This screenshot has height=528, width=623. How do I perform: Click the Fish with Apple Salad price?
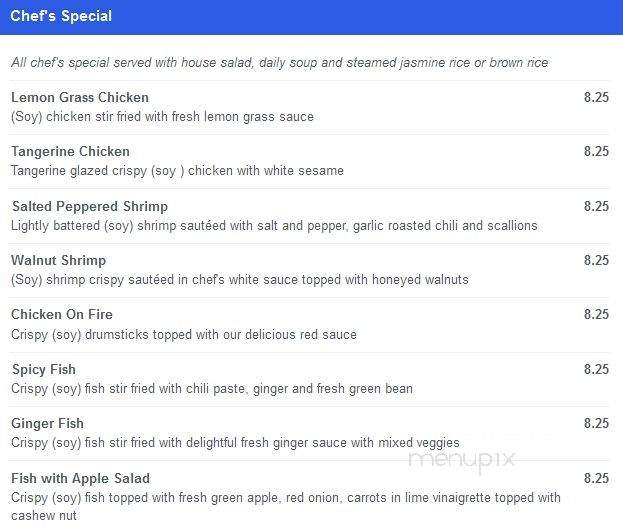[596, 478]
